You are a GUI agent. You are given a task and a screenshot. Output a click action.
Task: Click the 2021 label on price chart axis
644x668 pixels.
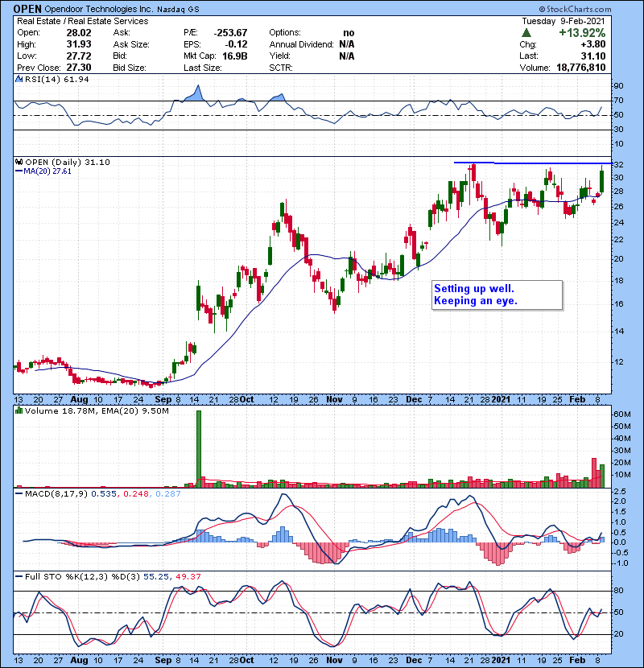click(501, 398)
